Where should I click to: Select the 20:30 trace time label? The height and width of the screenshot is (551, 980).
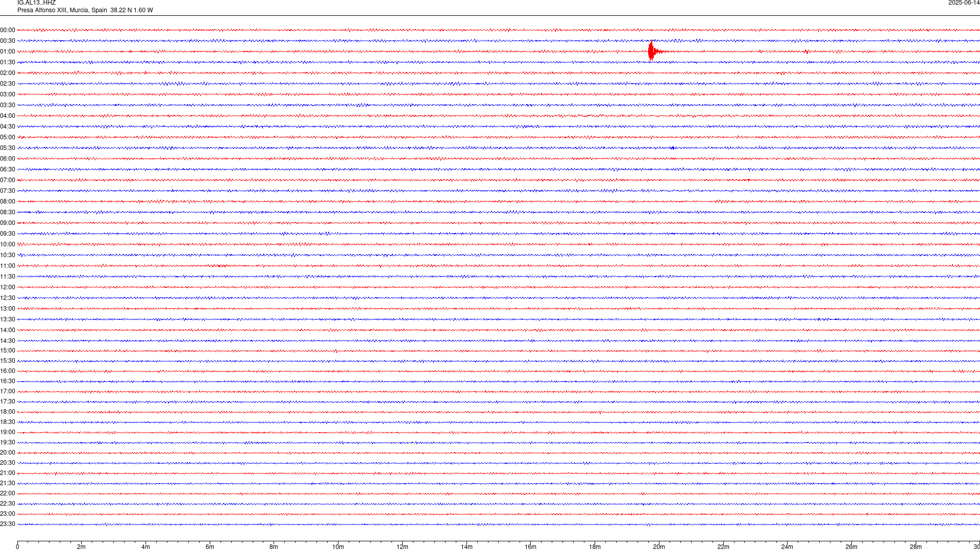click(8, 463)
